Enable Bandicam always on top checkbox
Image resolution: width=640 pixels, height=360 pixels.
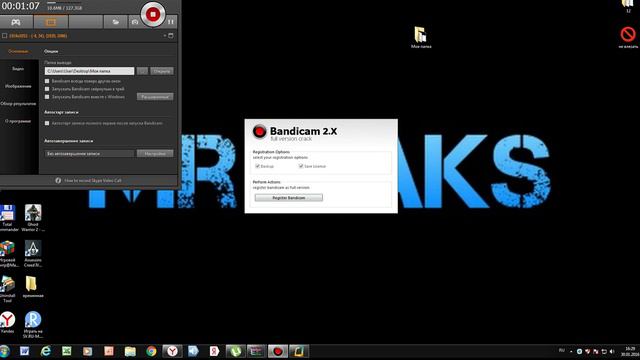point(47,81)
